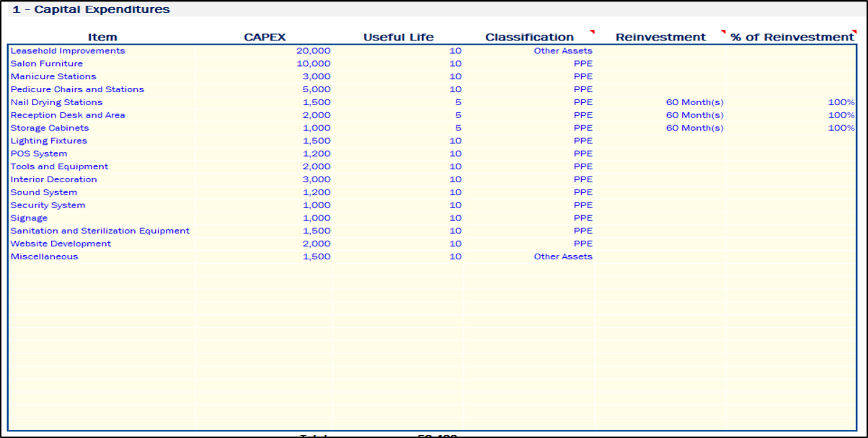Select the Salon Furniture CAPEX value 10,000

313,64
